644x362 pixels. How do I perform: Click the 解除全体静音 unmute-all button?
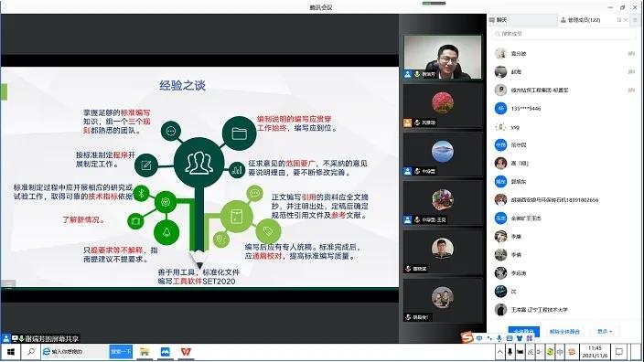point(564,331)
